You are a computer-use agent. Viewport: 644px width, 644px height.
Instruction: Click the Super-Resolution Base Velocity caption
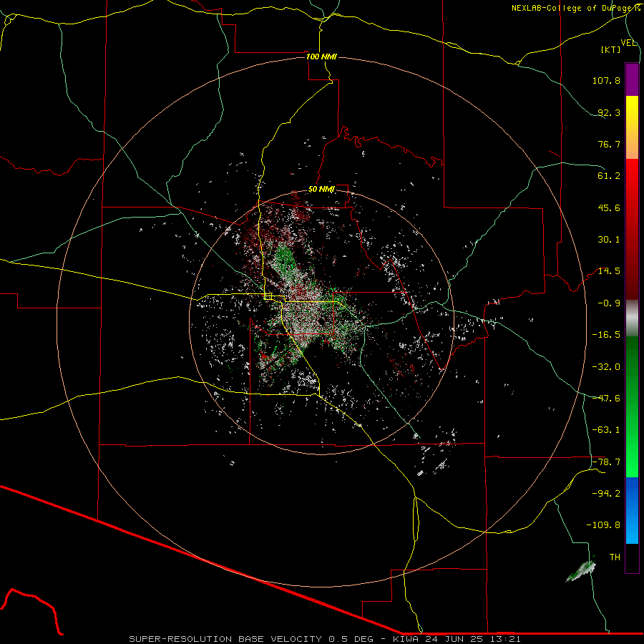point(325,639)
